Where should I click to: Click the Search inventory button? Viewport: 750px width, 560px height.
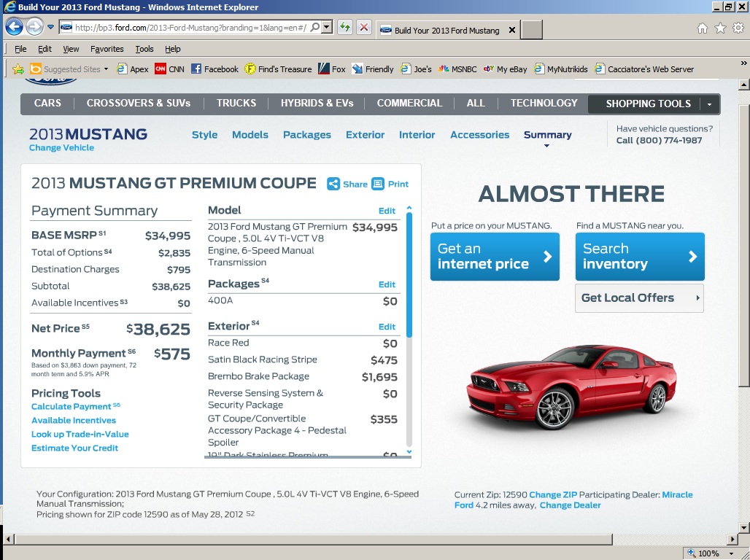coord(640,257)
